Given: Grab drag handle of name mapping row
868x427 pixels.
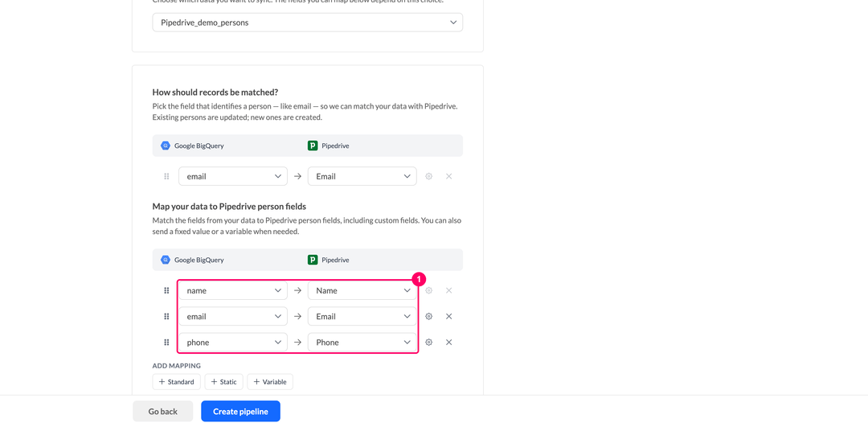Looking at the screenshot, I should (x=166, y=290).
